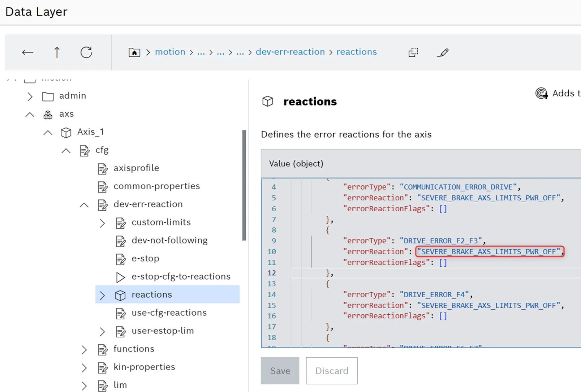Click the reactions cube icon in tree
Image resolution: width=581 pixels, height=392 pixels.
120,295
